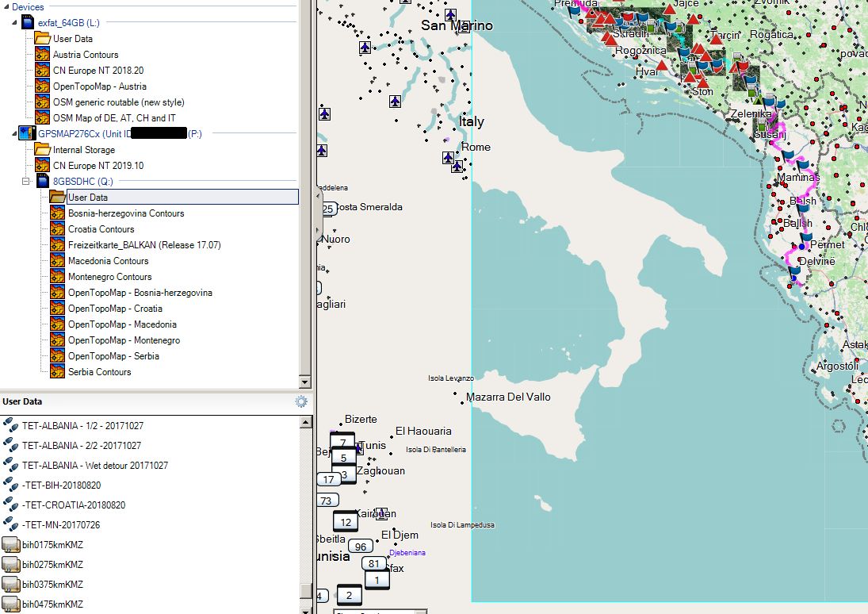
Task: Click the airport symbol left of San Marino
Action: [x=365, y=48]
